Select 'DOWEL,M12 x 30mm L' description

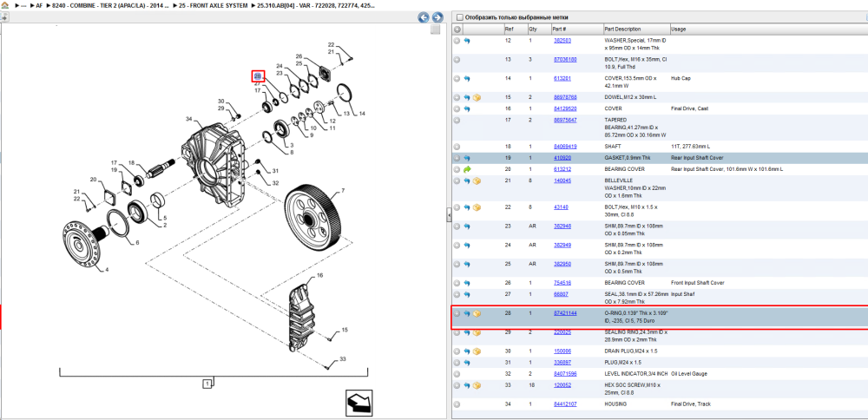coord(629,97)
